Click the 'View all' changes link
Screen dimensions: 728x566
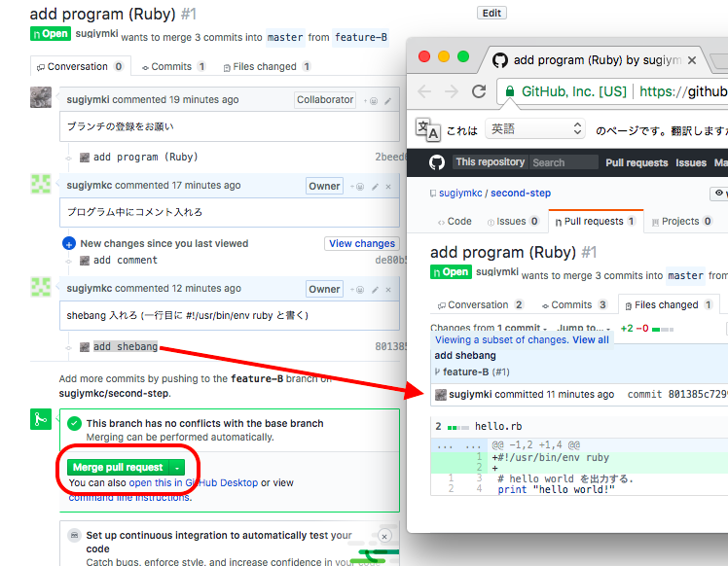pos(591,340)
